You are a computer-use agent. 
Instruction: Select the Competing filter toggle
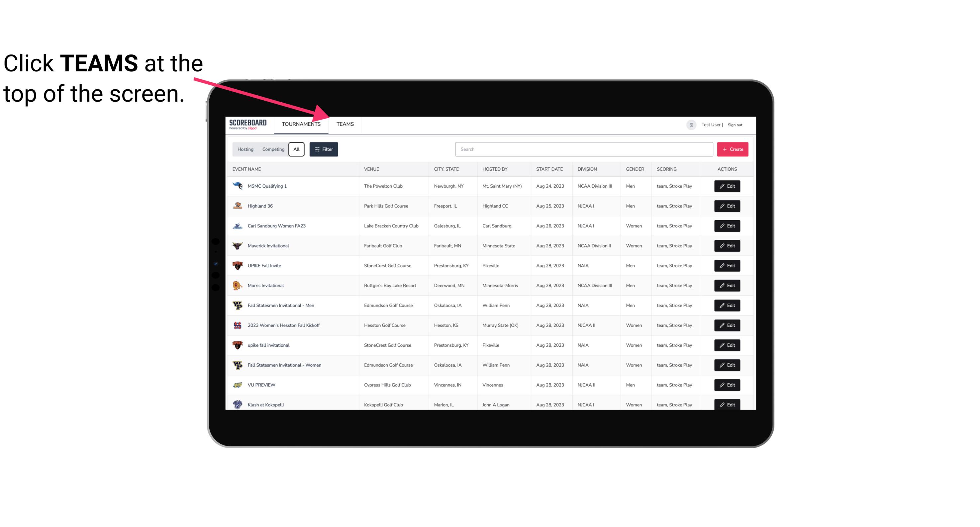pyautogui.click(x=273, y=149)
